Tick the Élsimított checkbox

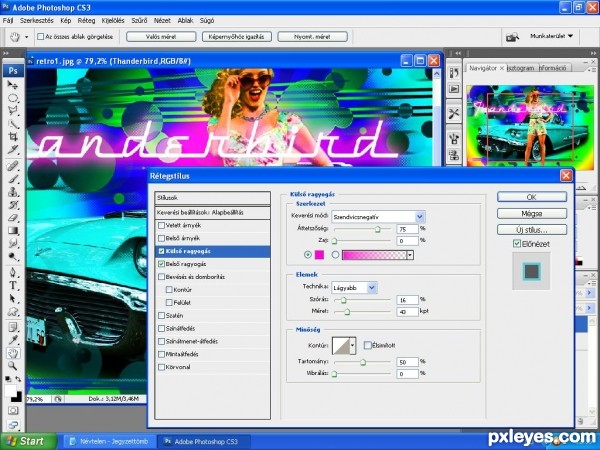pos(367,346)
